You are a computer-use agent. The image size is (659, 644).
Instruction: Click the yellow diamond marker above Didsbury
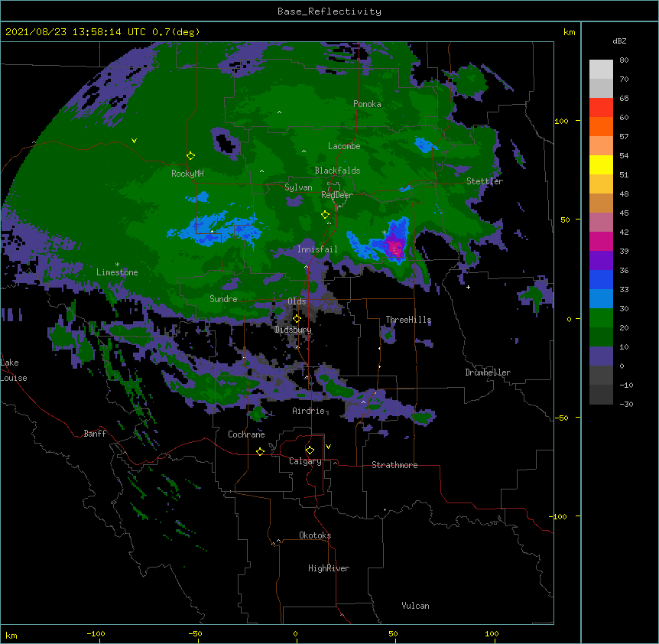pyautogui.click(x=297, y=319)
